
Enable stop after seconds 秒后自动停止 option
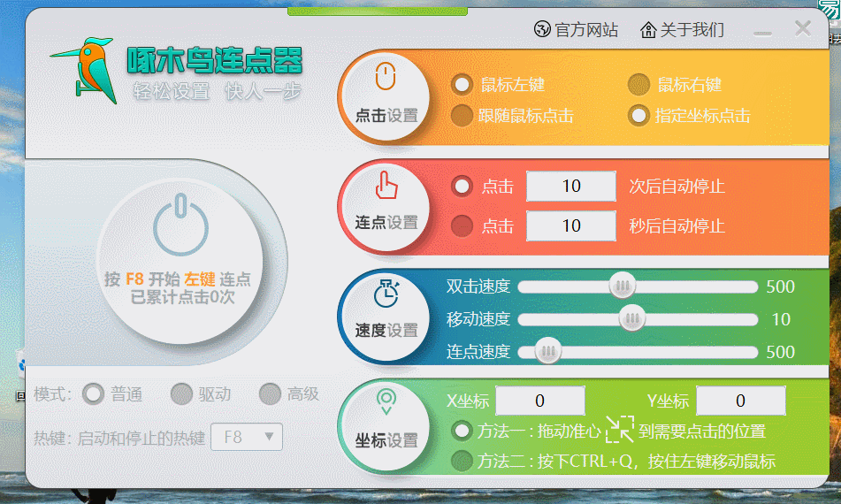click(x=462, y=225)
